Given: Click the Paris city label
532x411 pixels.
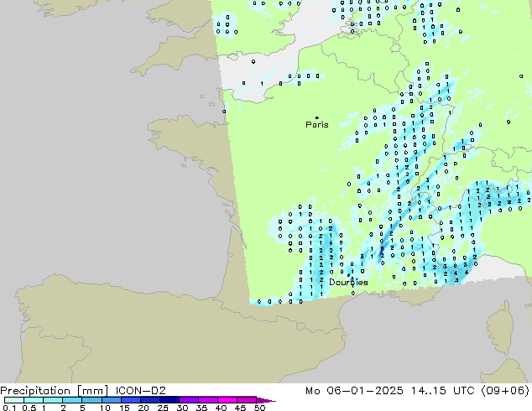Looking at the screenshot, I should point(317,125).
